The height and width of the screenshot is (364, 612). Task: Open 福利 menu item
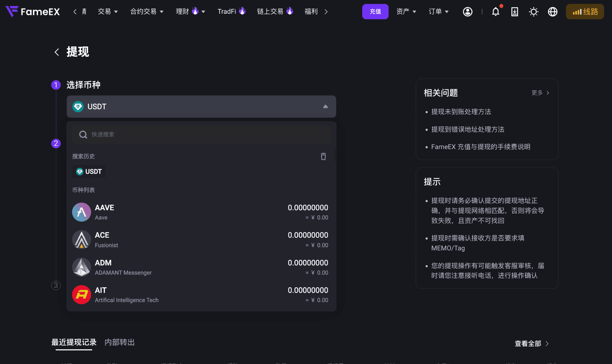point(311,12)
